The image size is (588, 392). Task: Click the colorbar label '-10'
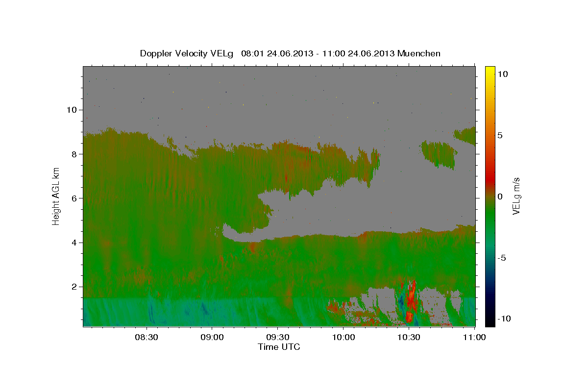point(503,319)
